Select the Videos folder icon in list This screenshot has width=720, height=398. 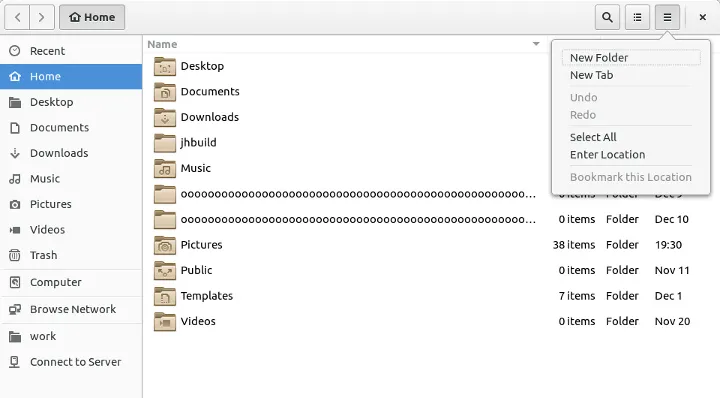pos(165,321)
